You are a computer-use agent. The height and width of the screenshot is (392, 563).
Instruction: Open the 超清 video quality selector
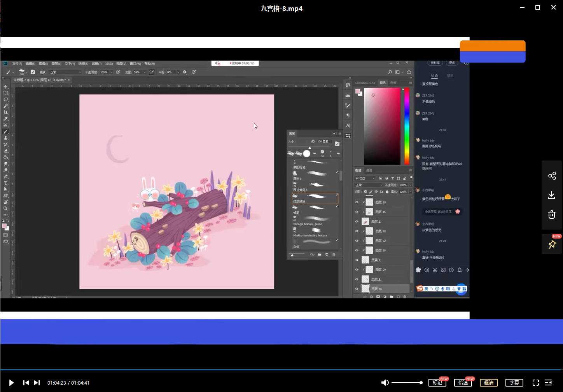(488, 383)
